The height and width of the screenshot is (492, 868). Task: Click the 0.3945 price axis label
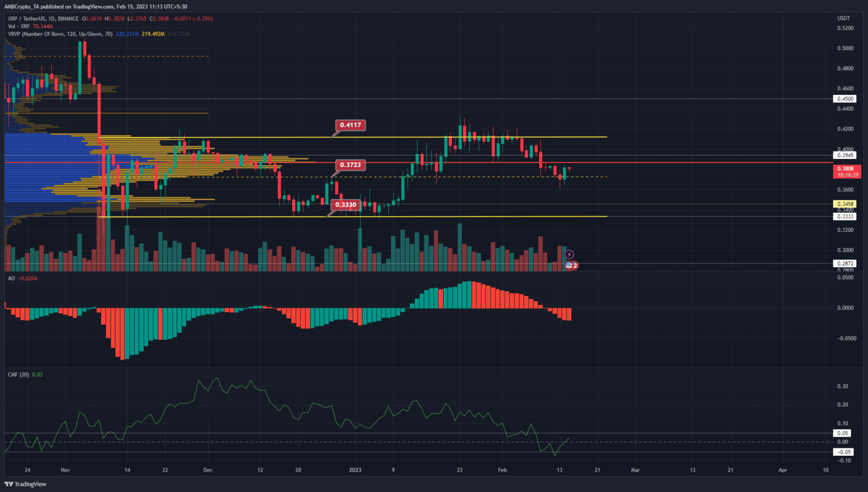click(x=845, y=156)
